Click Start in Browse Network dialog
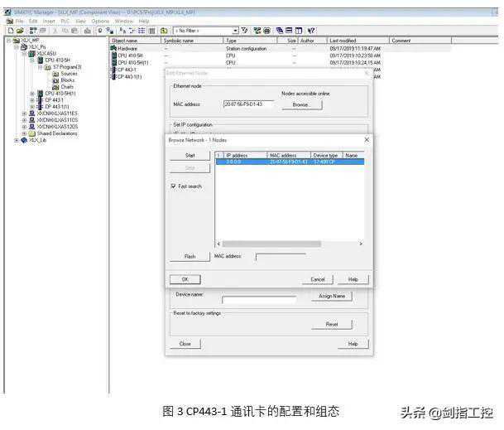Screen dimensions: 504x430 click(x=190, y=156)
